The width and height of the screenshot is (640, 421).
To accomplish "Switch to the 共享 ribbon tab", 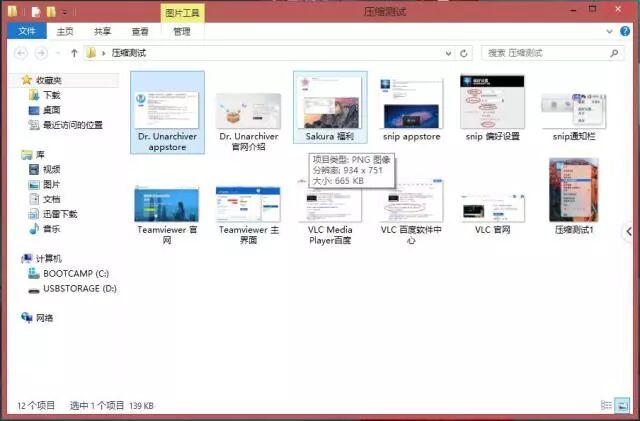I will [x=102, y=31].
